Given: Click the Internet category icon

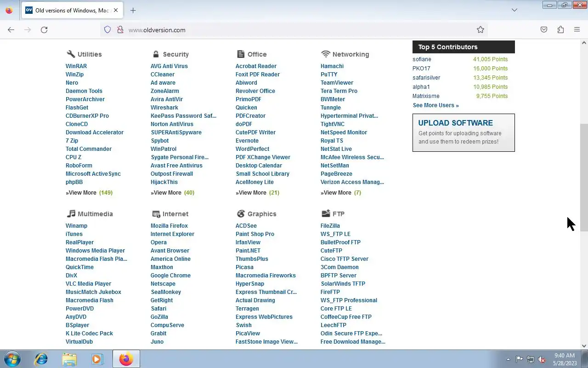Looking at the screenshot, I should tap(156, 214).
